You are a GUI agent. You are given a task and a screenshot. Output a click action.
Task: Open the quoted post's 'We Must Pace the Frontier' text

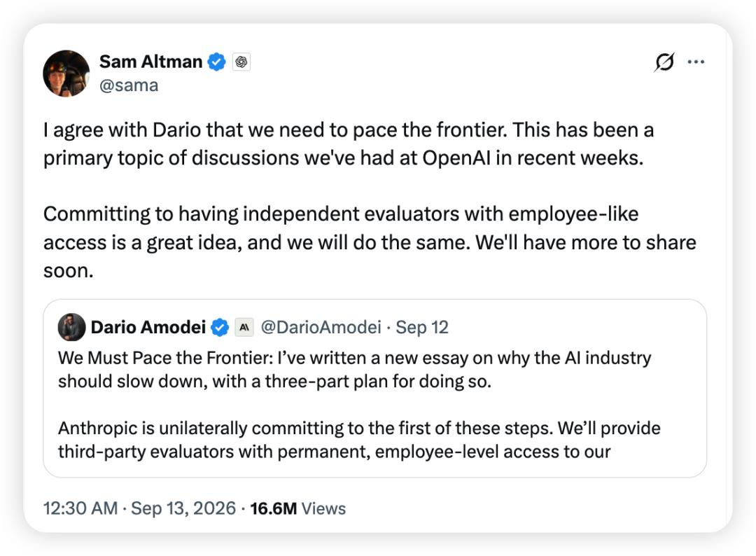click(354, 369)
